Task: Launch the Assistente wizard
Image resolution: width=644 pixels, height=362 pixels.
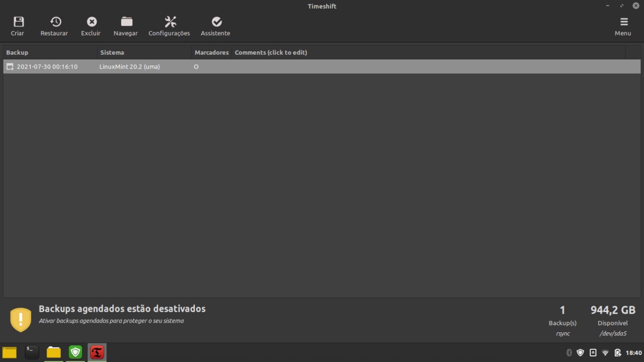Action: tap(216, 26)
